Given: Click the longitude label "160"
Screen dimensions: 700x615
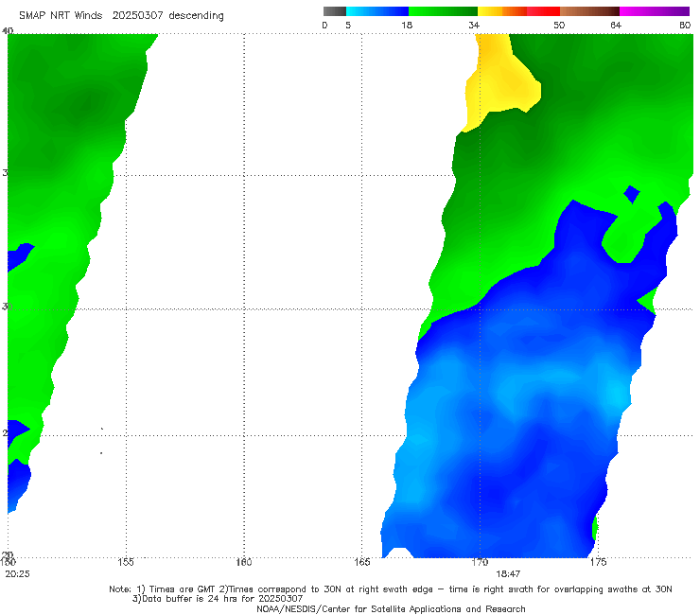Looking at the screenshot, I should [x=244, y=562].
